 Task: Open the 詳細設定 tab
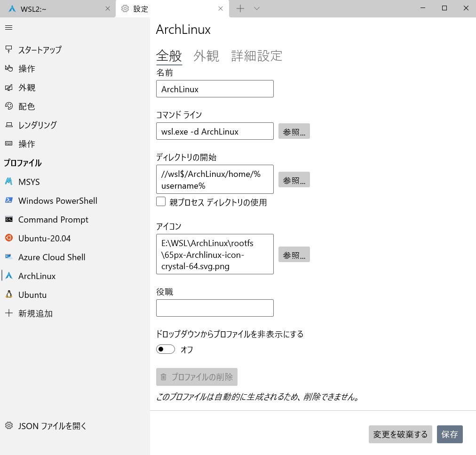(256, 56)
